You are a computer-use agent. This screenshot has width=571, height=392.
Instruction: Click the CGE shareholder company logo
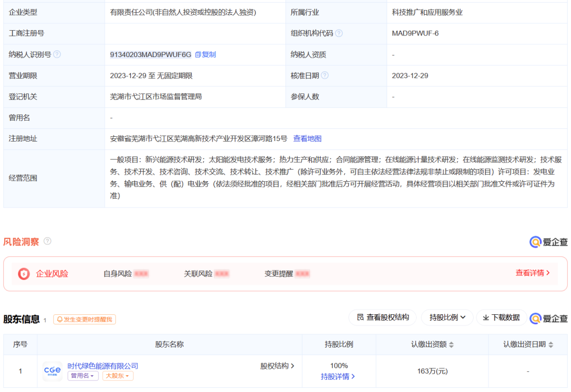52,371
